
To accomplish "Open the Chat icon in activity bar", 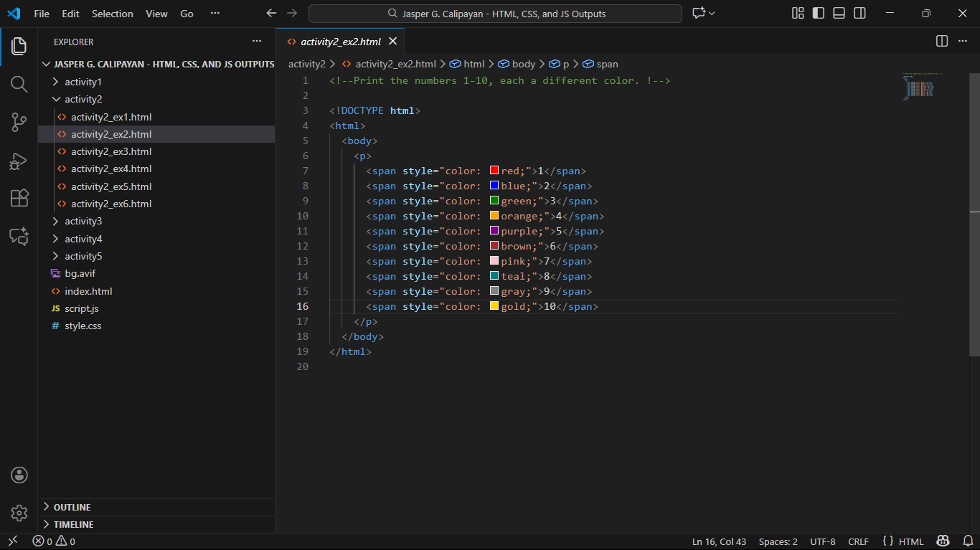I will point(19,237).
